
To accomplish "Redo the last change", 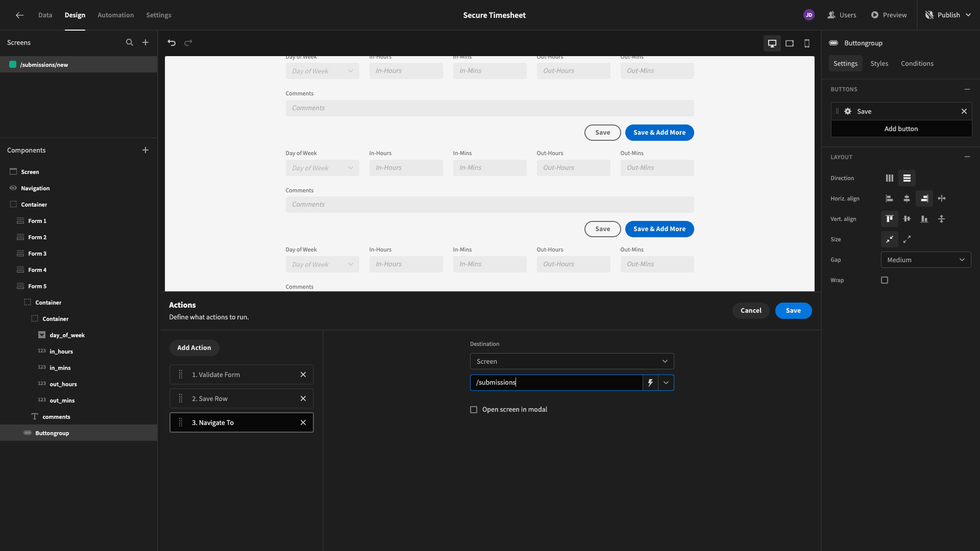I will [188, 43].
